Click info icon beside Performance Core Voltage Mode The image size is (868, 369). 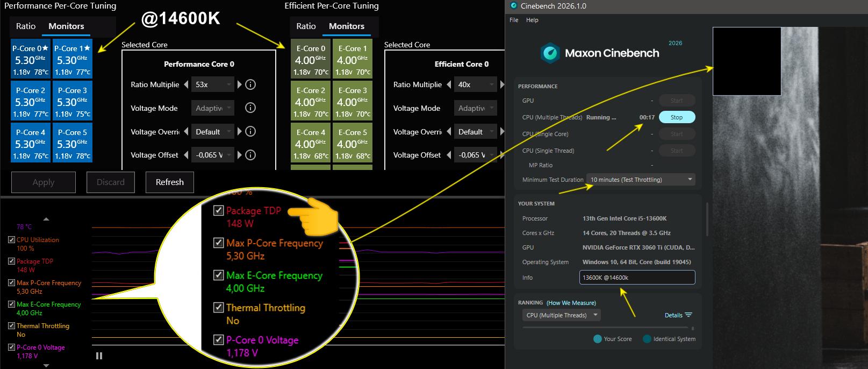click(250, 108)
